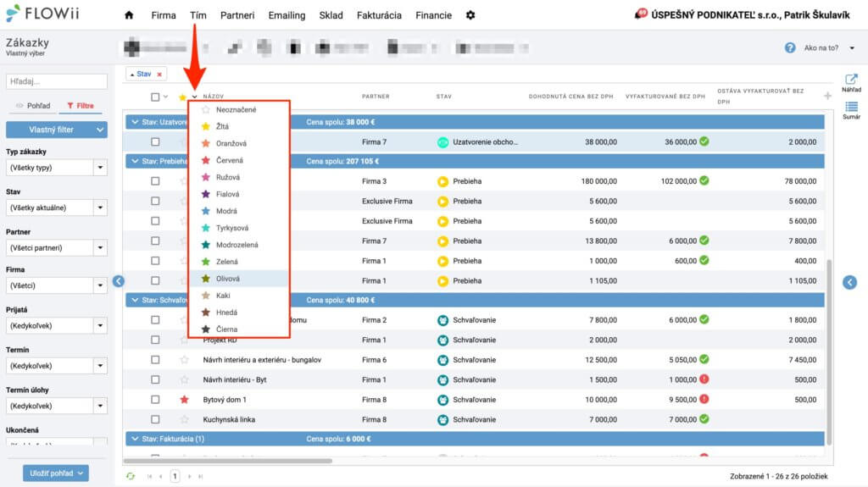Click the Ako na to help icon
The height and width of the screenshot is (487, 868).
point(790,47)
